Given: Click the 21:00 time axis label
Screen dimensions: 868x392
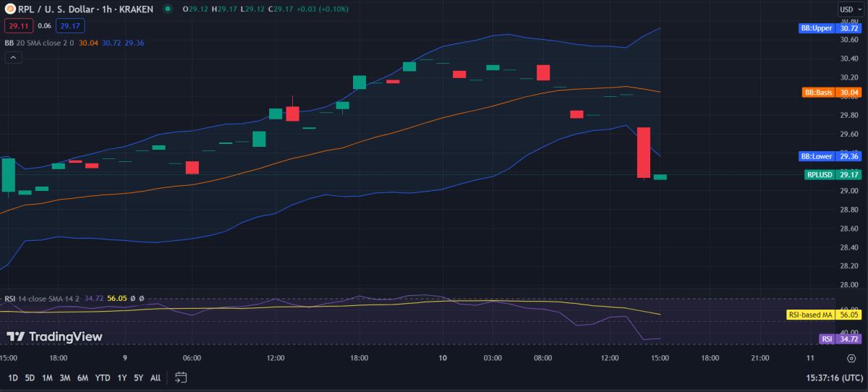Looking at the screenshot, I should 760,358.
